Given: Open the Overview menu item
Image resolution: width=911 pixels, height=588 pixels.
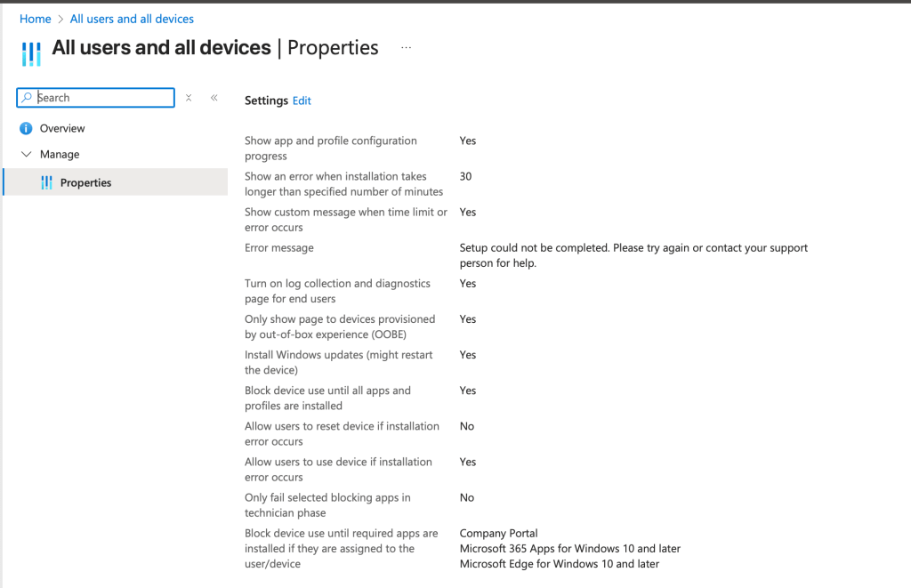Looking at the screenshot, I should (62, 128).
